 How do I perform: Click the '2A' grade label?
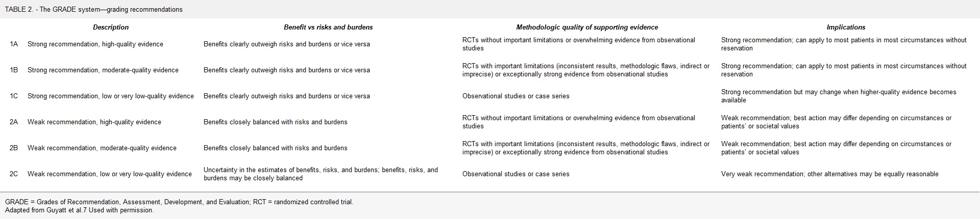(x=14, y=122)
